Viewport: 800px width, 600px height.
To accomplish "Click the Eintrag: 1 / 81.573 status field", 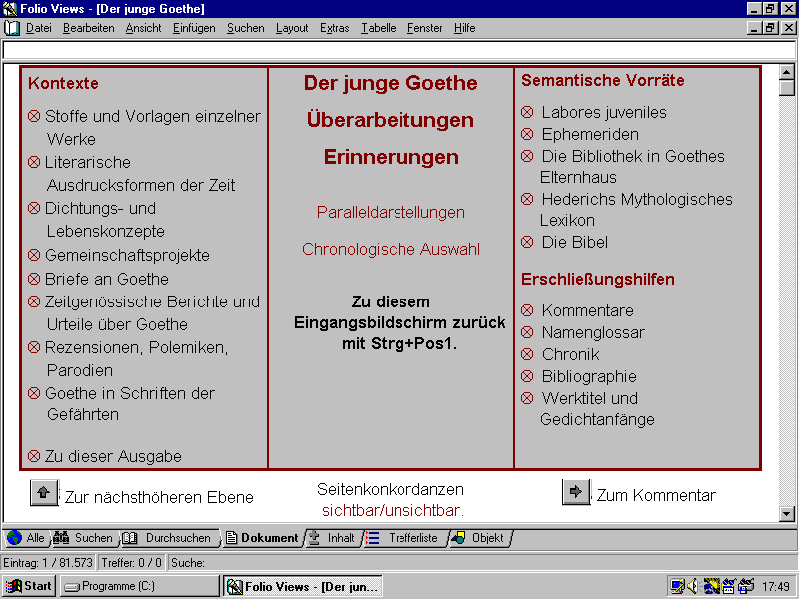I will pyautogui.click(x=48, y=563).
